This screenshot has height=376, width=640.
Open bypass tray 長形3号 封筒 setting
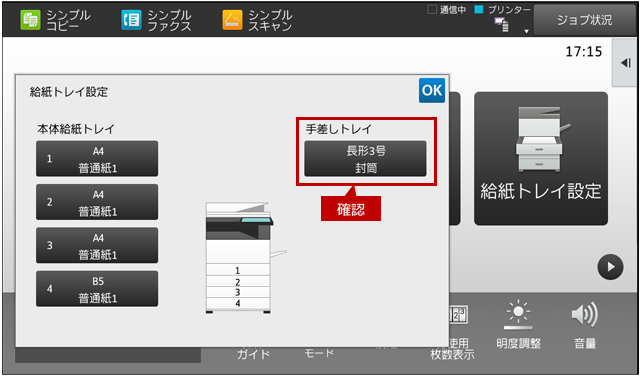pyautogui.click(x=365, y=159)
